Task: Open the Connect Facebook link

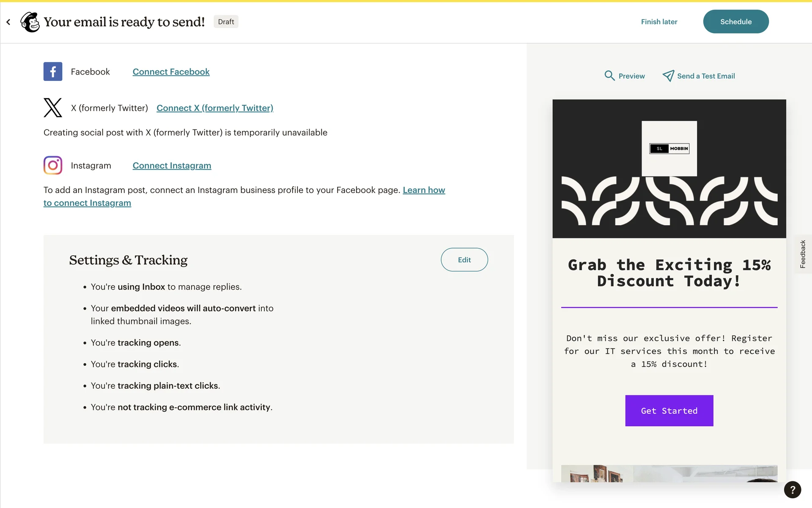Action: 171,72
